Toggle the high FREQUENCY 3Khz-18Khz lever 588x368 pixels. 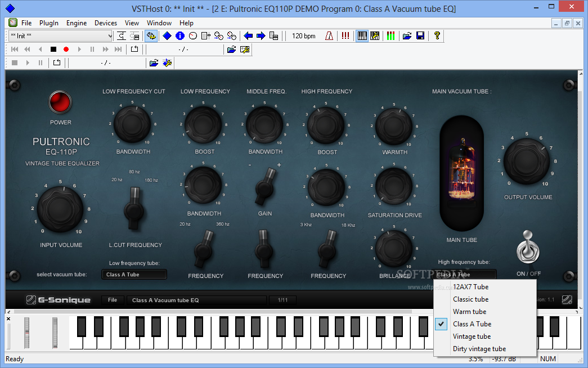click(x=327, y=248)
